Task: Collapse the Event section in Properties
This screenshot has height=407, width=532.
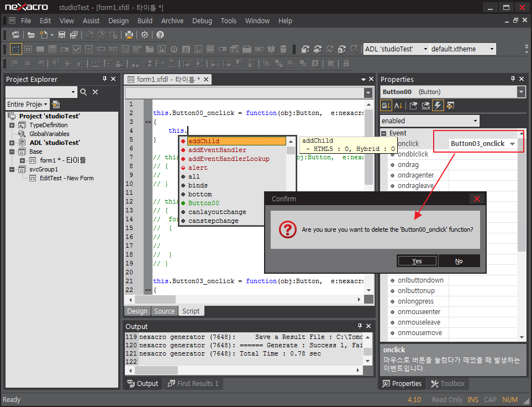Action: point(383,133)
